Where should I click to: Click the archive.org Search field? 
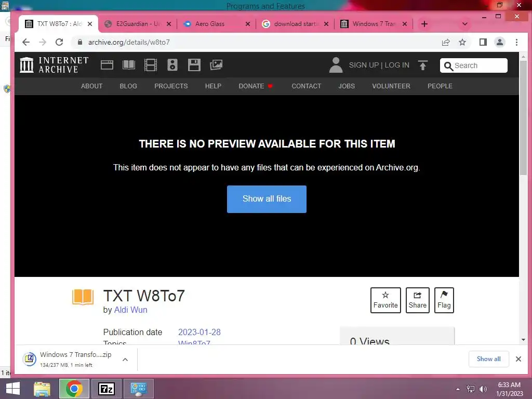click(x=474, y=65)
